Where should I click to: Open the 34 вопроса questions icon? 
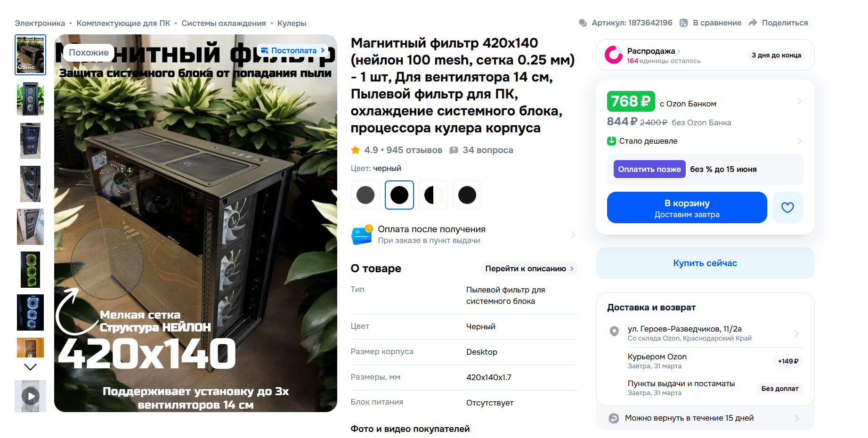click(x=454, y=150)
